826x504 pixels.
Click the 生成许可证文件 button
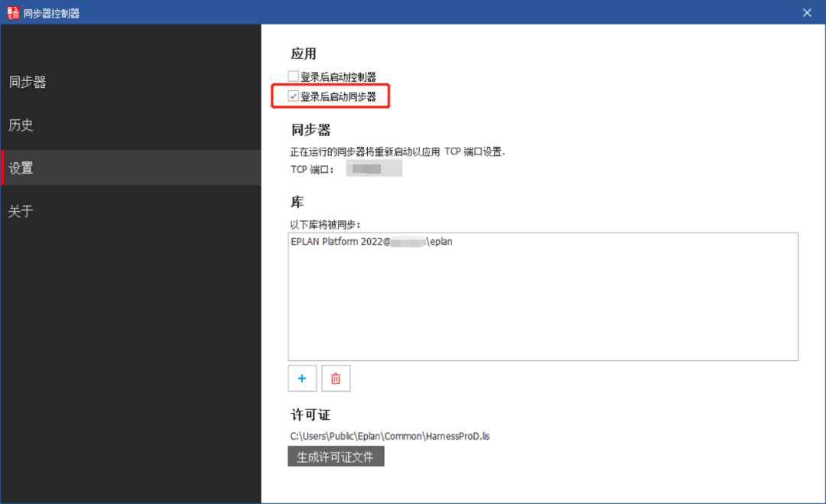336,456
